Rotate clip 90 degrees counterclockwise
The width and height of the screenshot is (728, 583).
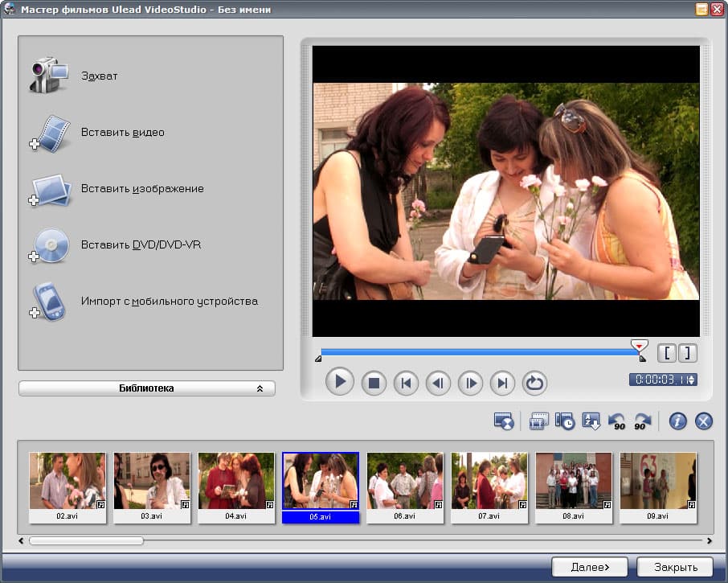[617, 421]
